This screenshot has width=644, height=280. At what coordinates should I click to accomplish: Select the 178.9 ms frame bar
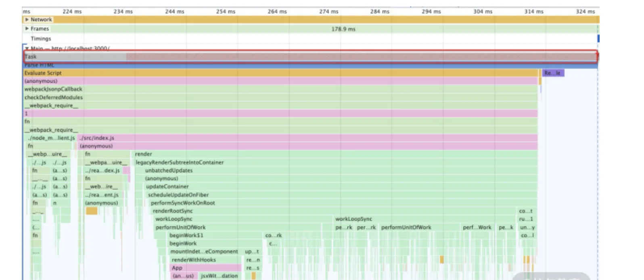pos(343,29)
